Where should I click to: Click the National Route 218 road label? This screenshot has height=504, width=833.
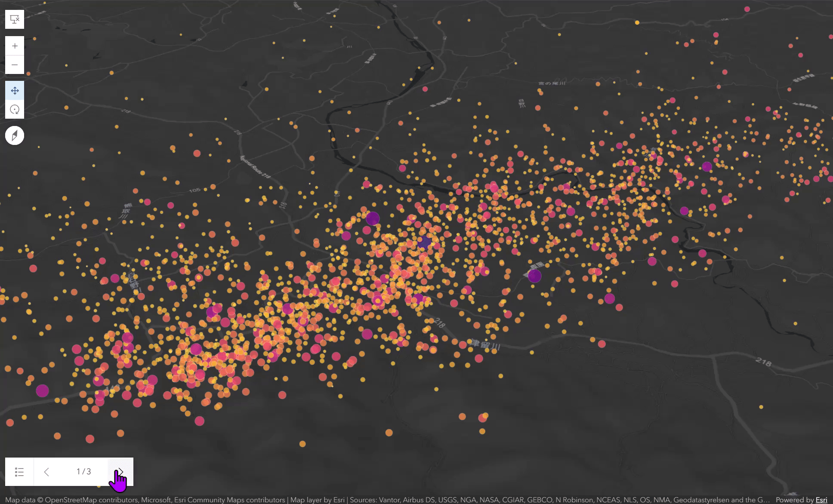(256, 168)
